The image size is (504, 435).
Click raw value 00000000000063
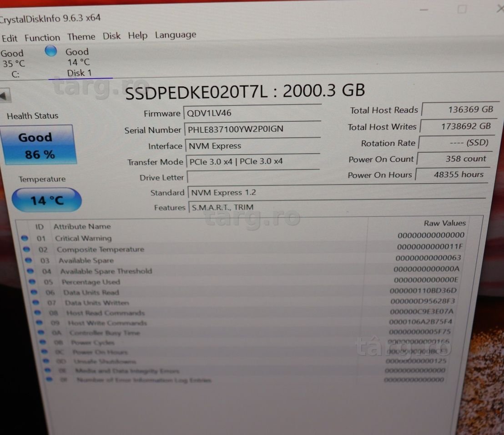pos(428,258)
